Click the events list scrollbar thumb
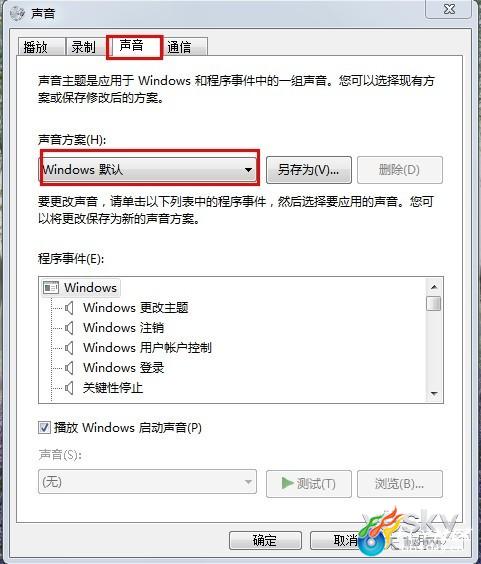This screenshot has width=481, height=564. point(434,303)
